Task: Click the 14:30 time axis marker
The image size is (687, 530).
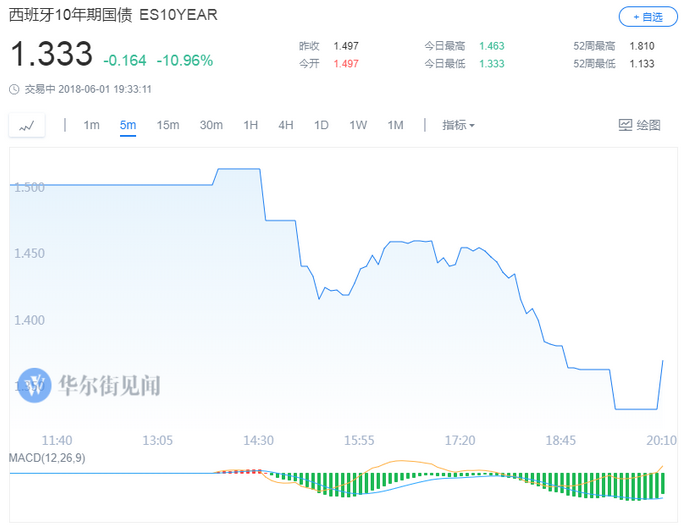Action: pyautogui.click(x=259, y=440)
